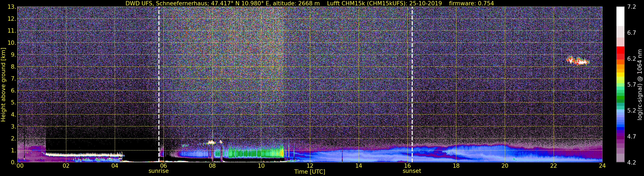The height and width of the screenshot is (176, 644).
Task: Click the red band of the colorbar
Action: 620,53
